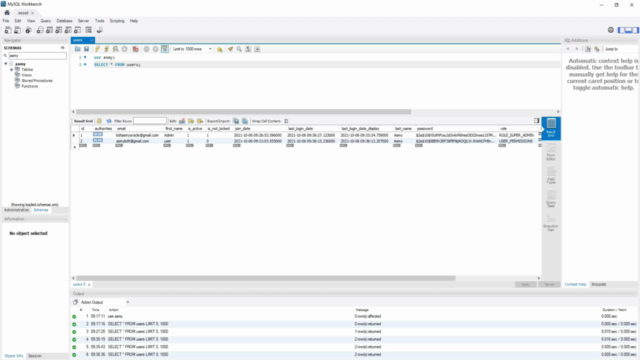Refresh the schemas list icon
Viewport: 640px width, 360px height.
[x=62, y=48]
